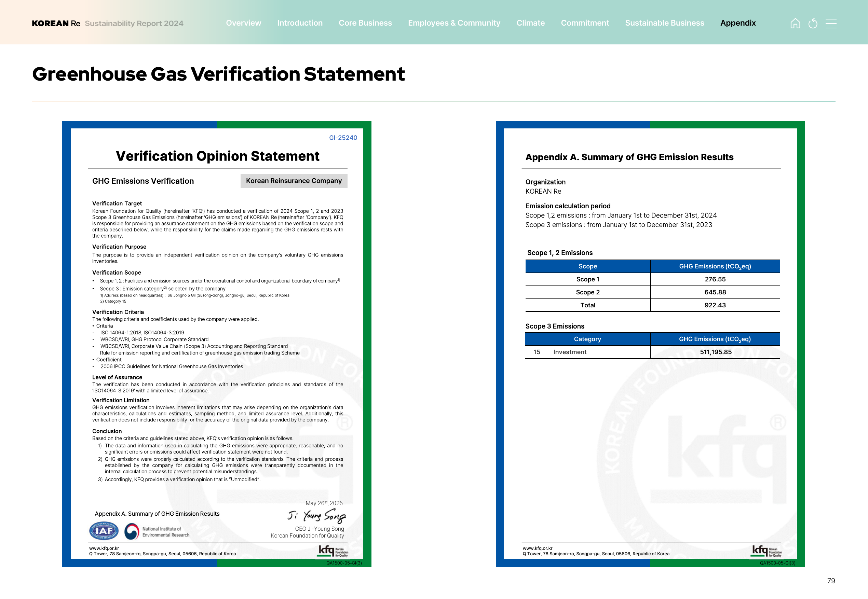The image size is (868, 599).
Task: Click the date May 26, 2025
Action: [x=324, y=503]
